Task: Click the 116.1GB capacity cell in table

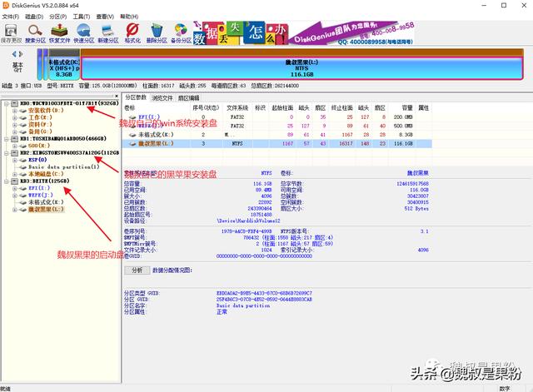Action: 403,144
